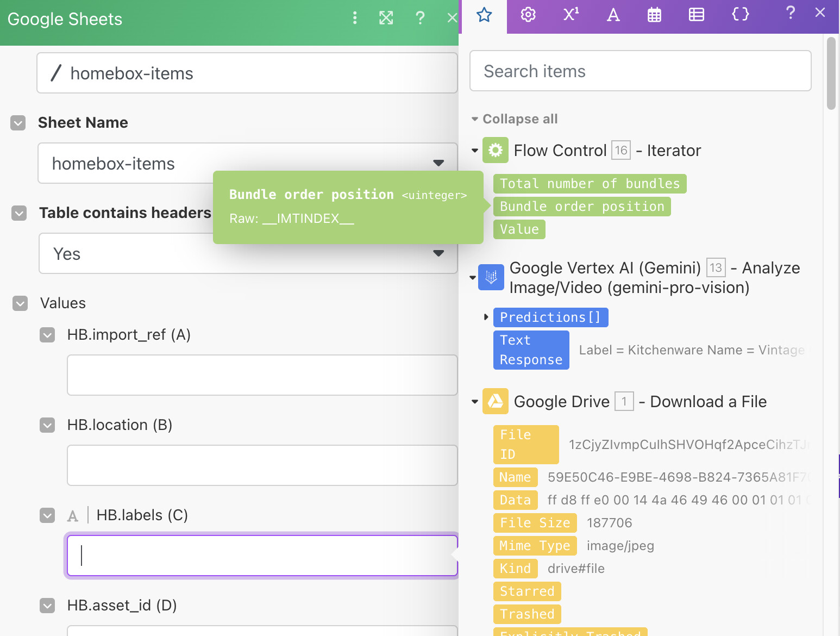Click the Google Drive module icon
Viewport: 840px width, 636px height.
pos(496,401)
